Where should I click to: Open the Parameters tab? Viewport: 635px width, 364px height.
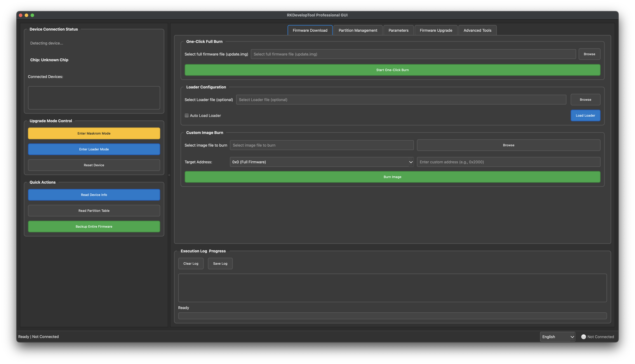[x=398, y=30]
